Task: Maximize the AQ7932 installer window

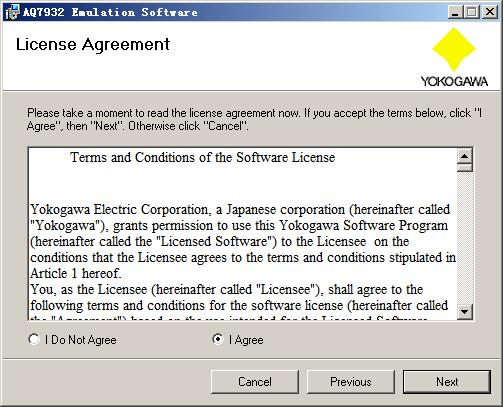Action: tap(472, 12)
